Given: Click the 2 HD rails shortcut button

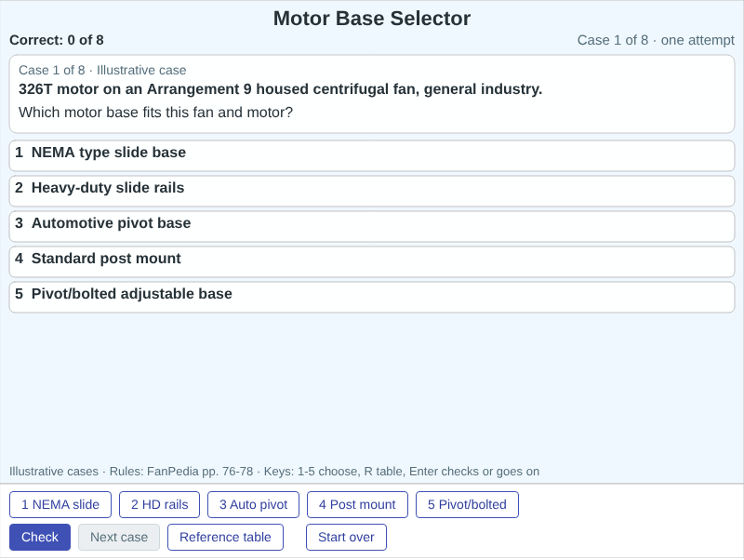Looking at the screenshot, I should [159, 504].
